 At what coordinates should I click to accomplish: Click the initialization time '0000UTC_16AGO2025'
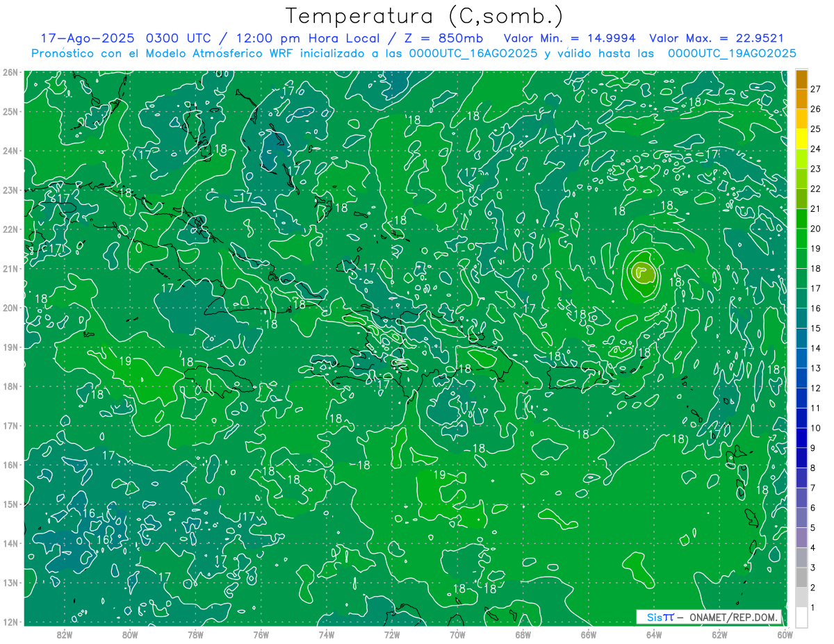tap(473, 53)
